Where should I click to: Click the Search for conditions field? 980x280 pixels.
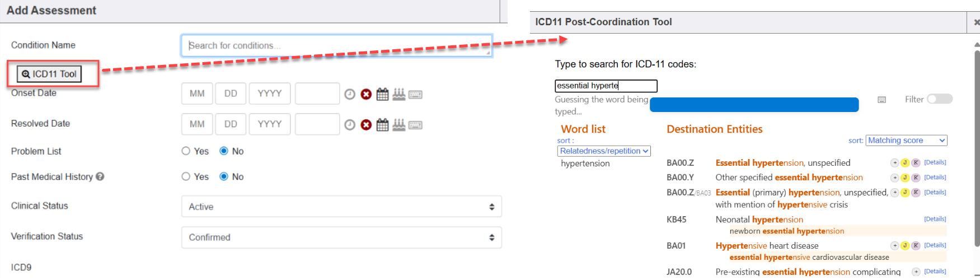pos(336,46)
